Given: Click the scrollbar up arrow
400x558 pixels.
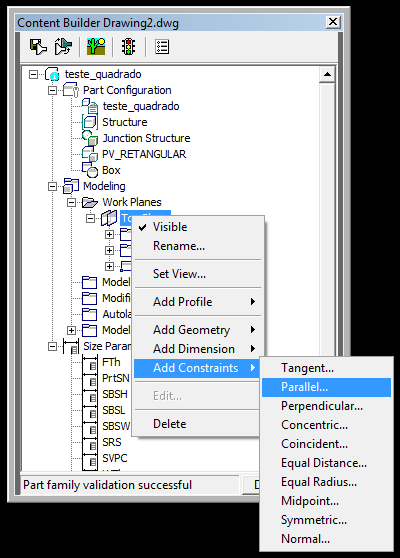Looking at the screenshot, I should click(327, 75).
